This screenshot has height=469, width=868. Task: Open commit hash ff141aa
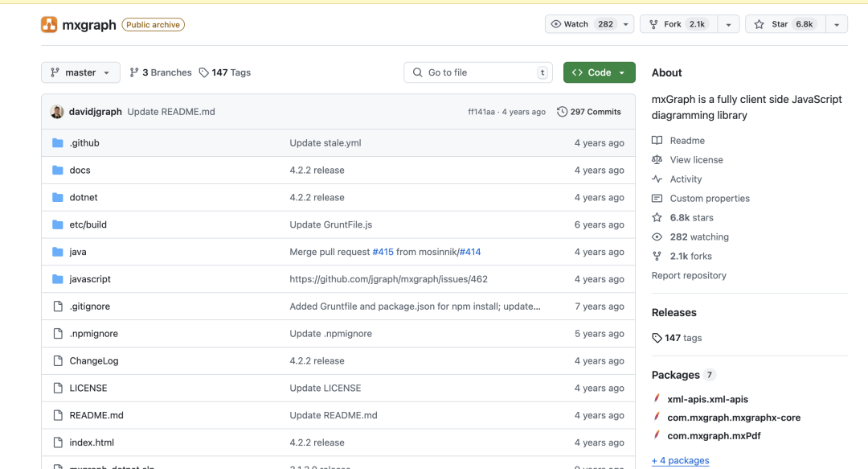(x=481, y=112)
